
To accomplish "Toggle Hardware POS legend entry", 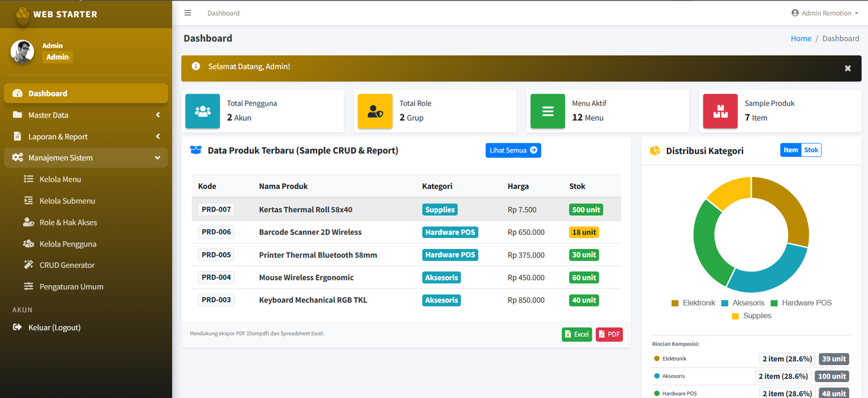I will 801,303.
